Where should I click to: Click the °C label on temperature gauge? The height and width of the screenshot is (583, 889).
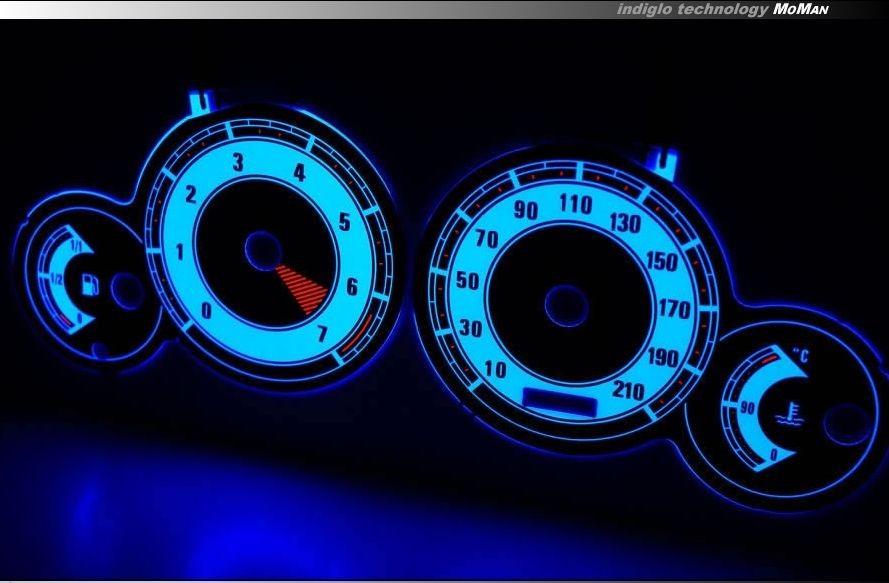[x=801, y=355]
